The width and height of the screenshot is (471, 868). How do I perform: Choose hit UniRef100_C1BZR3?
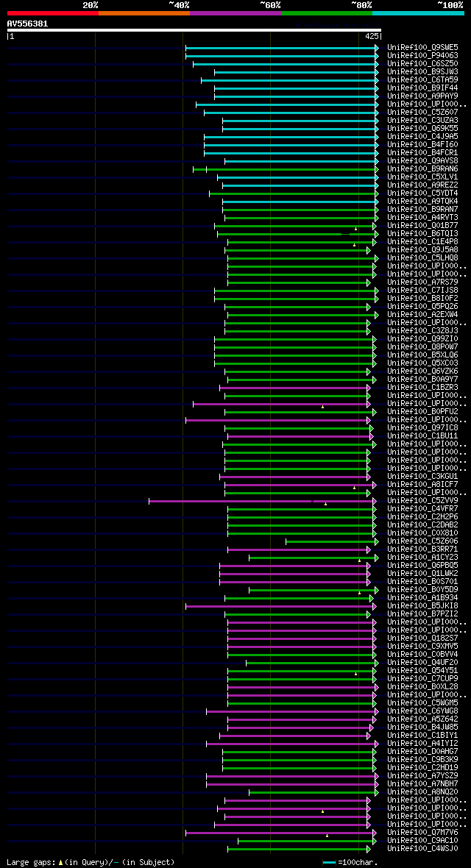(x=422, y=387)
